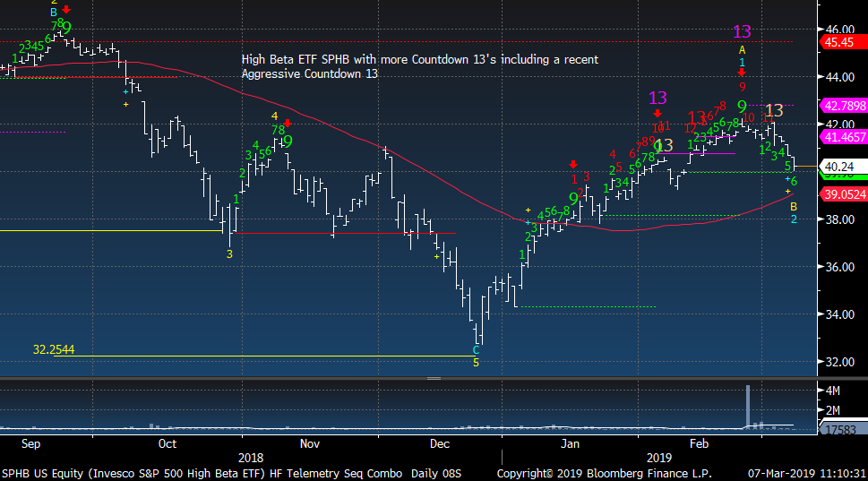Click the large volume spike bar in late February

tap(748, 407)
